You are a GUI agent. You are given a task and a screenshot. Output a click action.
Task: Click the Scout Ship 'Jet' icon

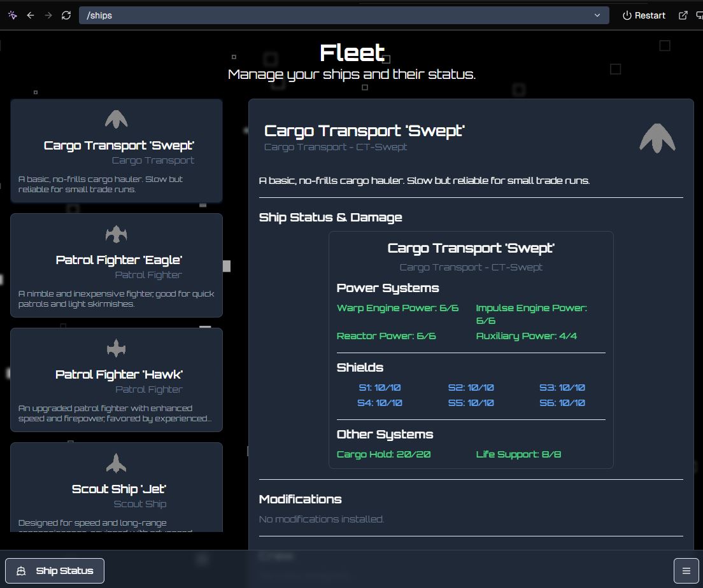tap(117, 463)
